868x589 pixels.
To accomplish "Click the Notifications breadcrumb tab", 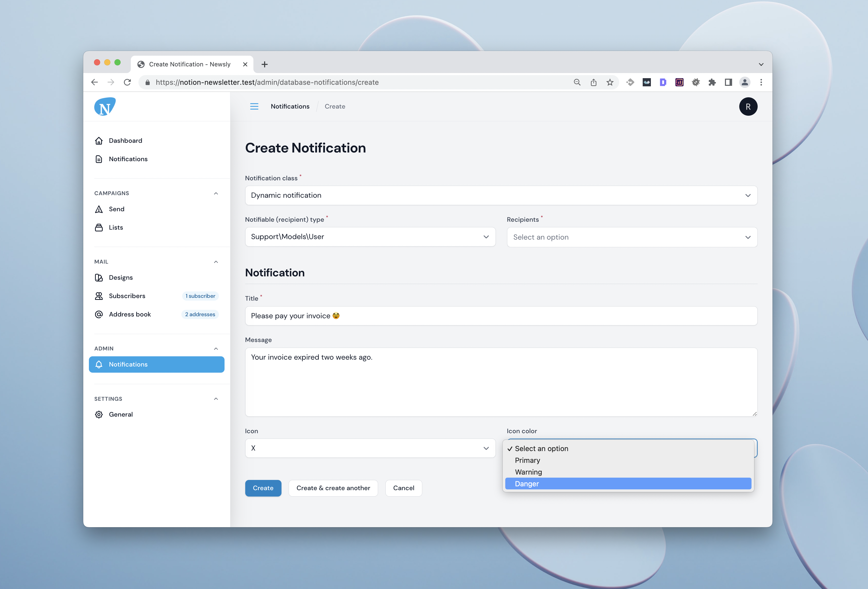I will 289,106.
